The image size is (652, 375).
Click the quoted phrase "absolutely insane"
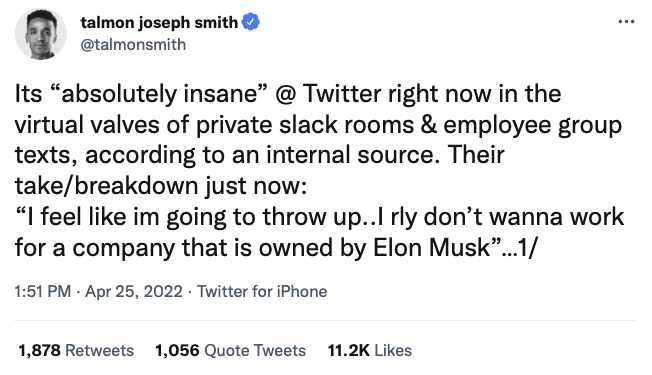[161, 94]
